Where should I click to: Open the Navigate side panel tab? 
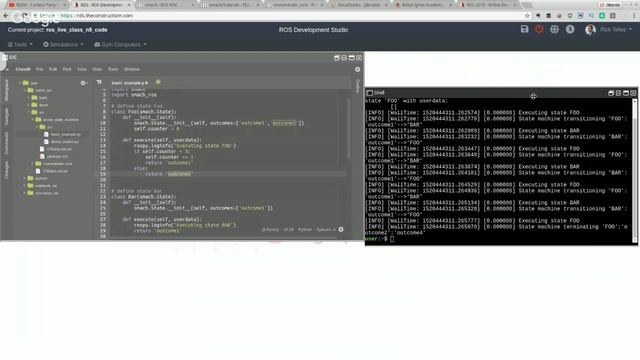click(x=6, y=116)
